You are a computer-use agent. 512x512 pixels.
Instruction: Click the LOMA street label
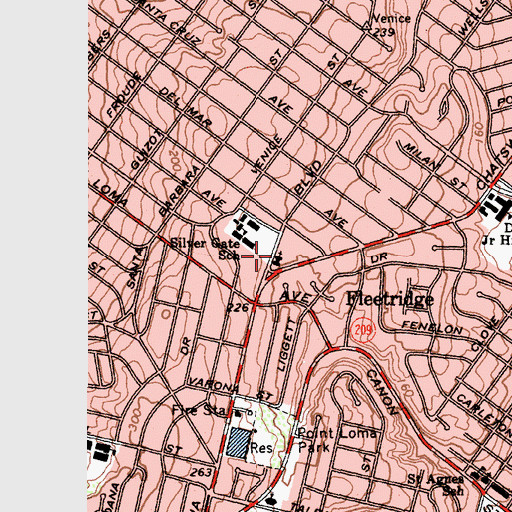pyautogui.click(x=110, y=192)
